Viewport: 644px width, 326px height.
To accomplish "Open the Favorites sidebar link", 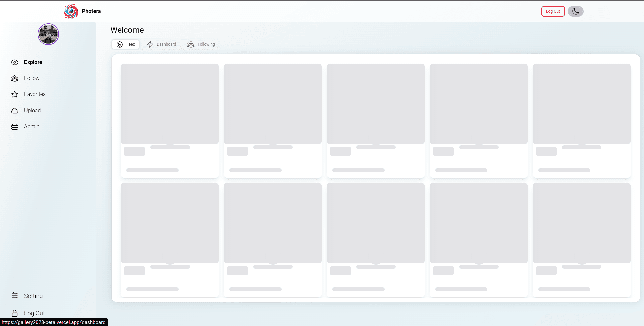I will (x=35, y=94).
